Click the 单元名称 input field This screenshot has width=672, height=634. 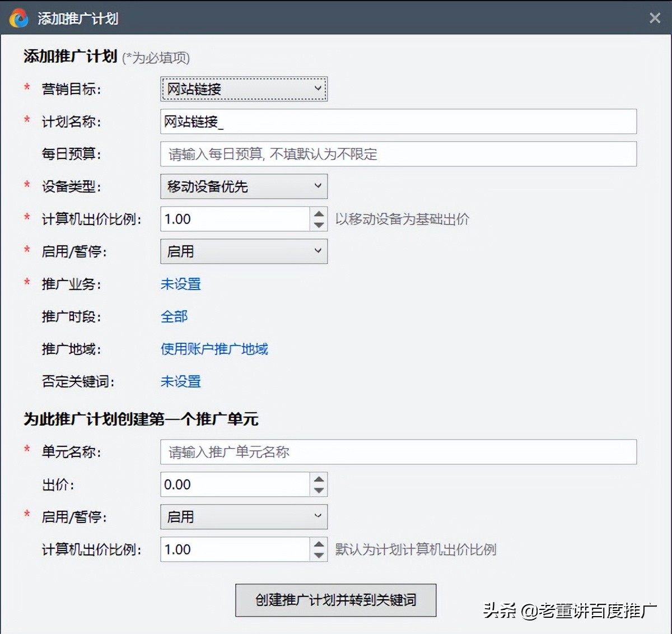pos(398,452)
